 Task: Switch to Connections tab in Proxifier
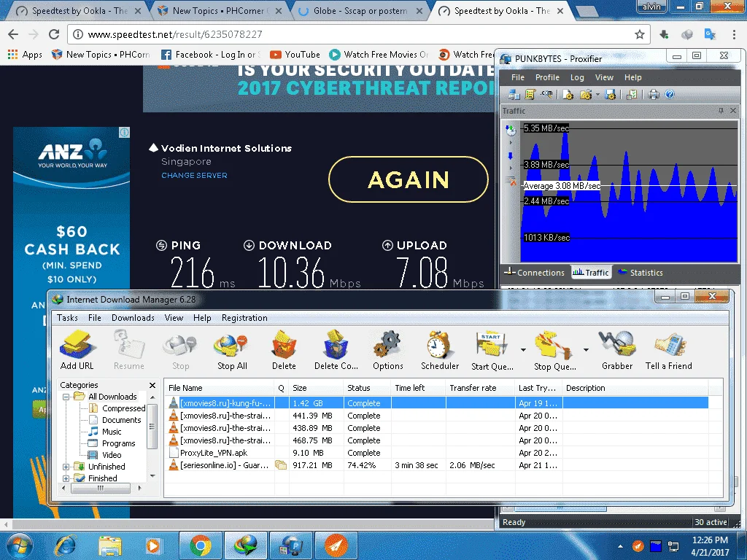[x=535, y=273]
